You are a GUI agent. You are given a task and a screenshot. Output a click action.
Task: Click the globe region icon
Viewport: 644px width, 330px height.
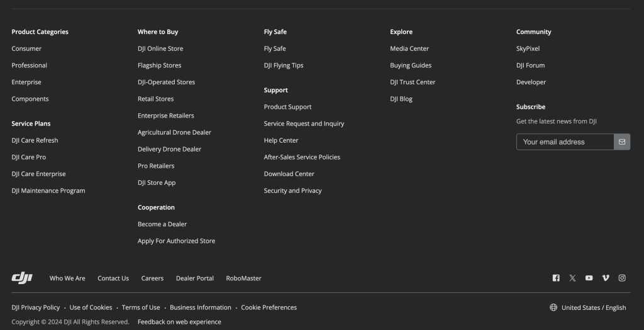click(553, 307)
